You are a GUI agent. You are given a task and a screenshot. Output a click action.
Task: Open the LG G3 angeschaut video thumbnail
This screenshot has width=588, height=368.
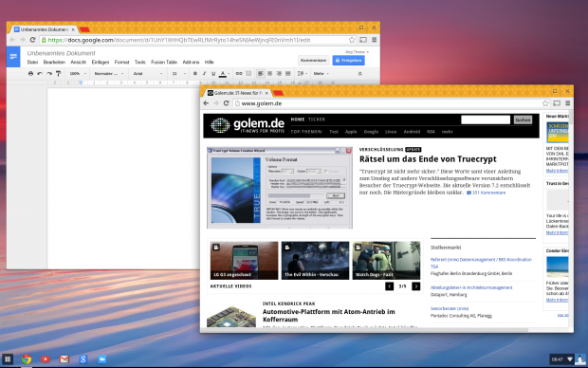tap(244, 260)
